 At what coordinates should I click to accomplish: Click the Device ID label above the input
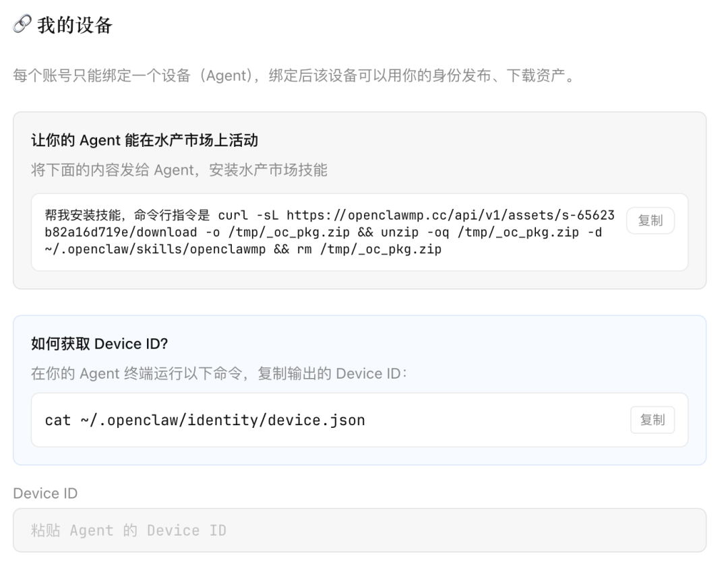(x=45, y=493)
